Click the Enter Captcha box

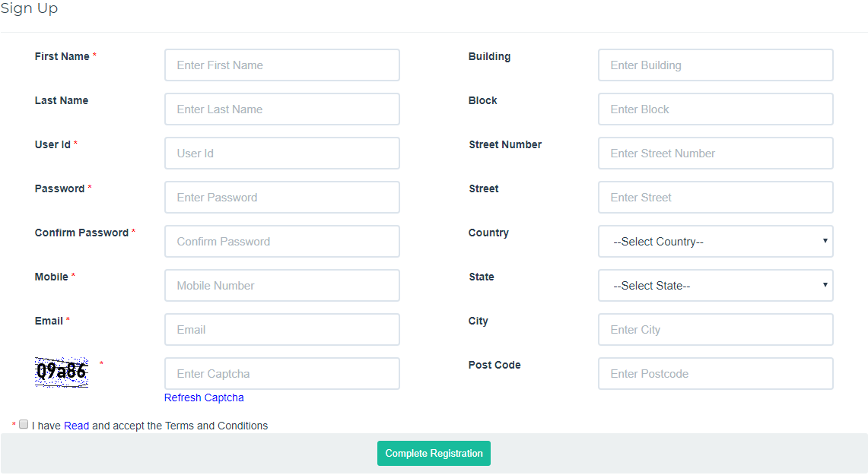281,373
